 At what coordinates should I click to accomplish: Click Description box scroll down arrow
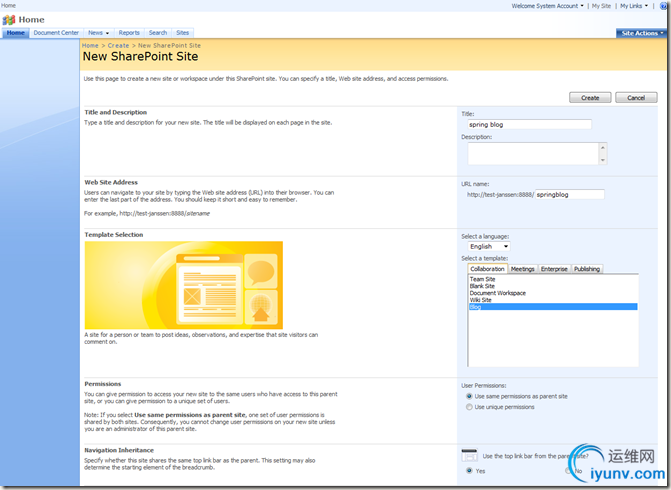(x=603, y=160)
